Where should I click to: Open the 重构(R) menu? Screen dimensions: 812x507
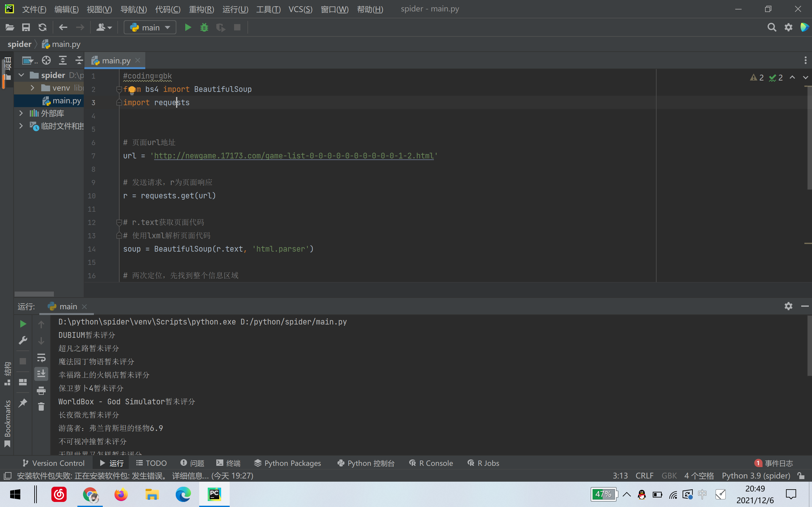click(x=201, y=9)
